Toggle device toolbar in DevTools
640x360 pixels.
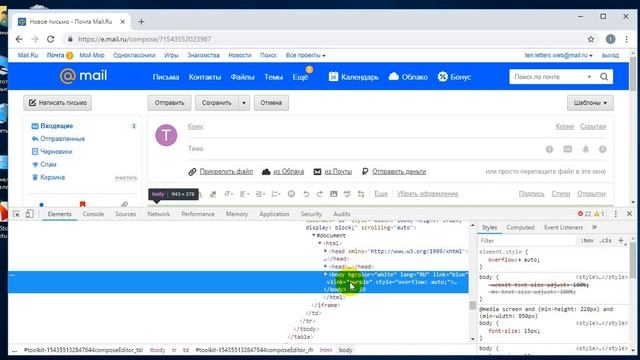30,214
